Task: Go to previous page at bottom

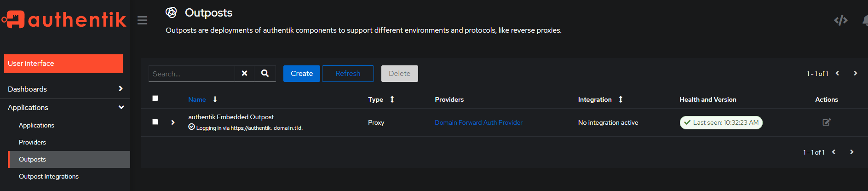Action: click(834, 152)
